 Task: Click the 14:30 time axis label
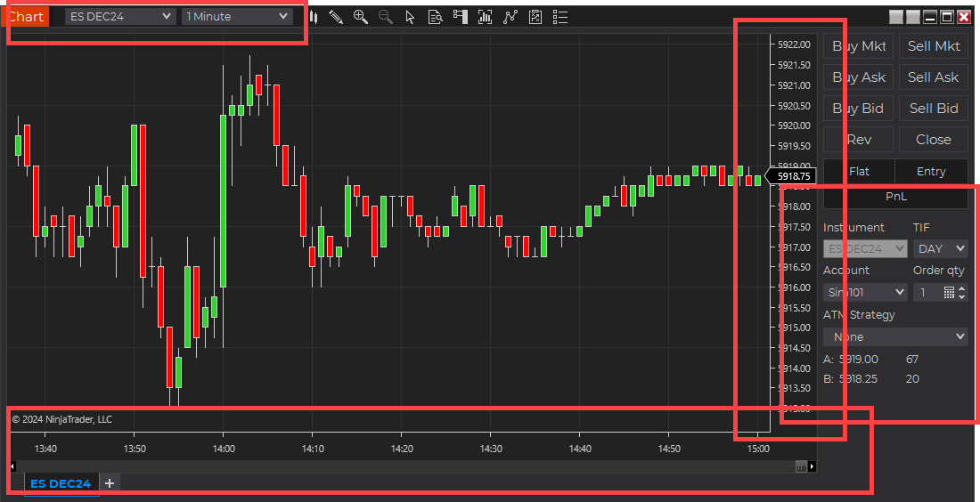pyautogui.click(x=491, y=449)
